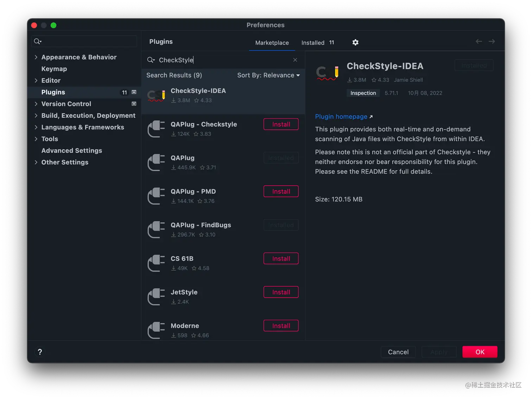
Task: Install the CS 61B plugin
Action: pyautogui.click(x=281, y=258)
